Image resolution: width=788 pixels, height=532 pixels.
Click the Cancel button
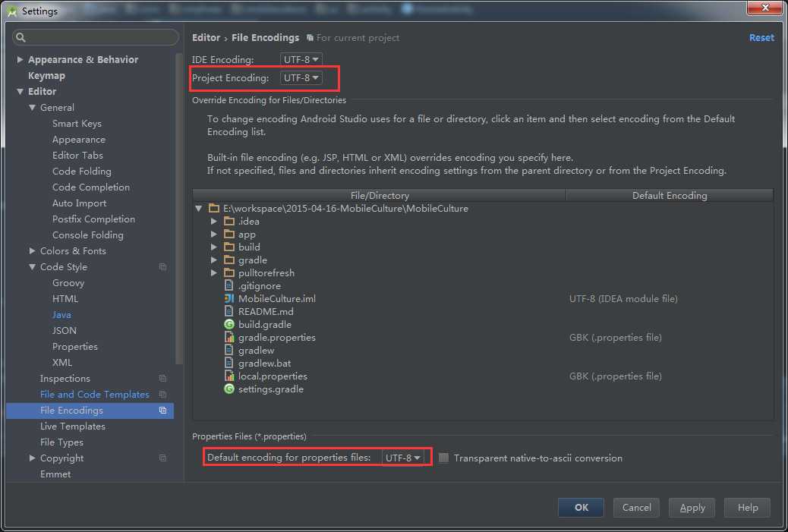636,508
